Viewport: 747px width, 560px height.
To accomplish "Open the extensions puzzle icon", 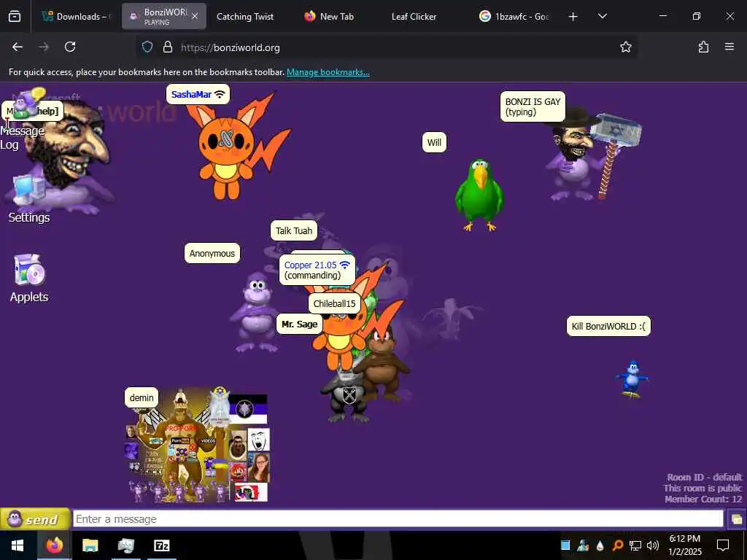I will pyautogui.click(x=703, y=47).
